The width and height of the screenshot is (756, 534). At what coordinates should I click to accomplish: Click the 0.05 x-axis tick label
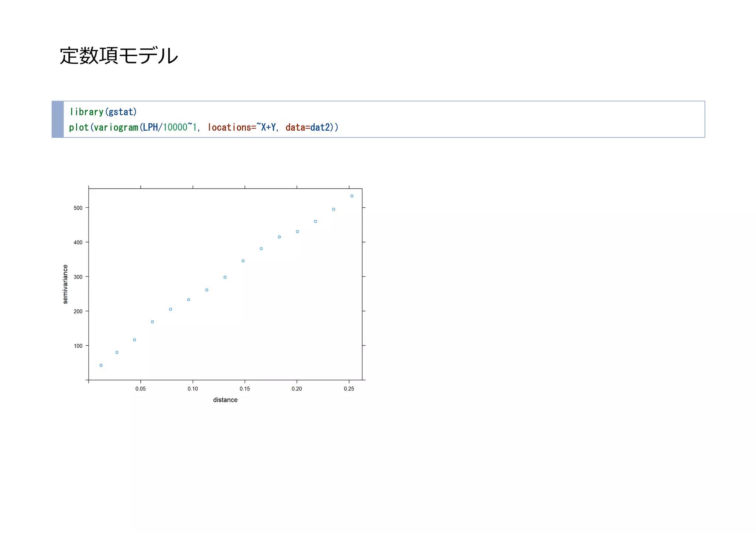pos(141,389)
